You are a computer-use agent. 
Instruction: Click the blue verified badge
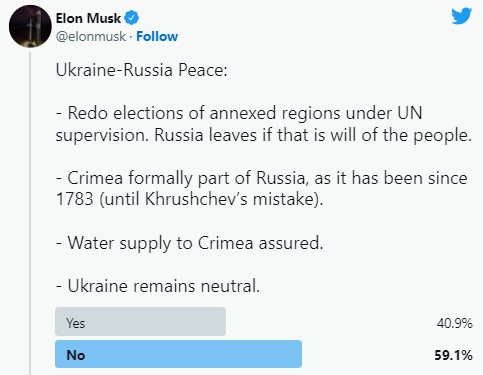[132, 18]
